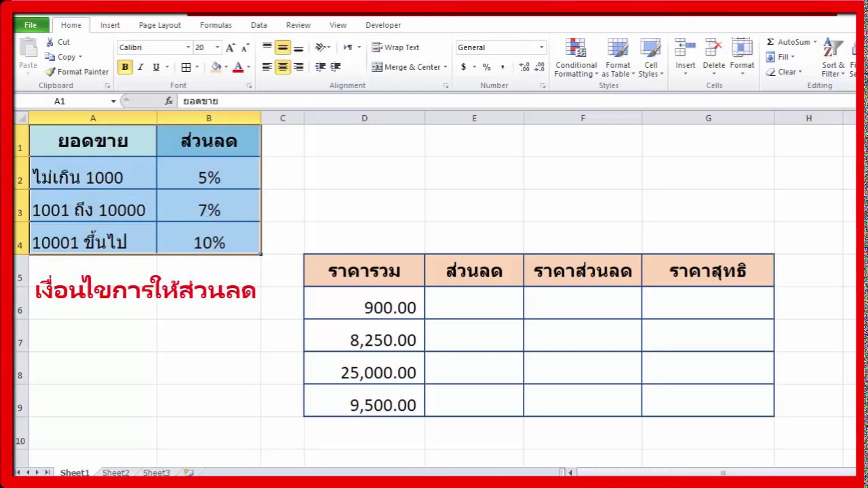Image resolution: width=868 pixels, height=488 pixels.
Task: Click the fill color paint bucket
Action: pyautogui.click(x=216, y=67)
